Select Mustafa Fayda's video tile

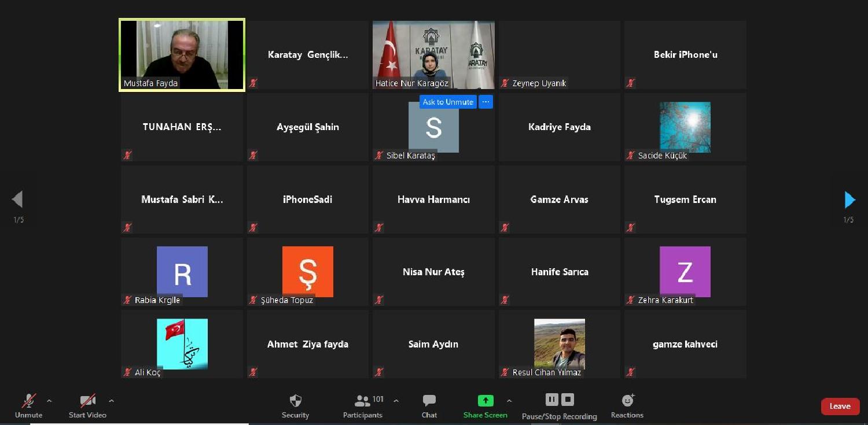[x=182, y=55]
